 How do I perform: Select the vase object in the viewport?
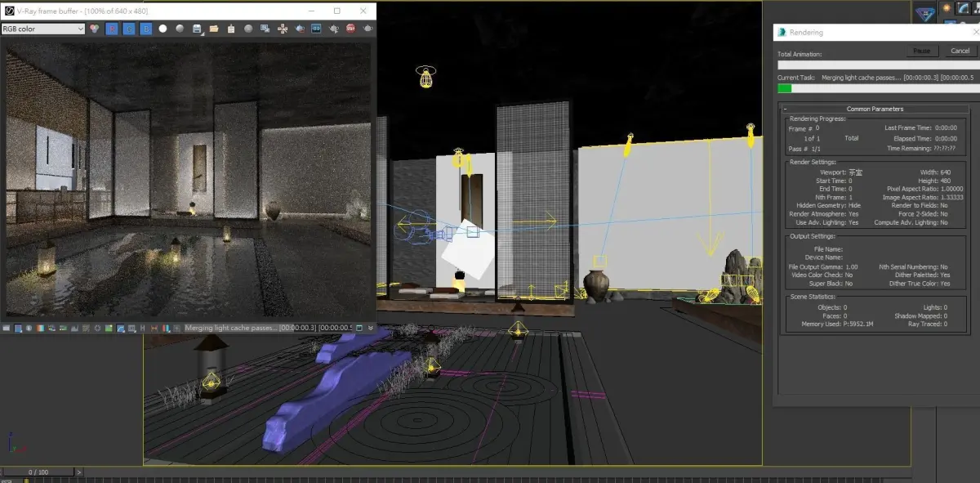[x=596, y=284]
